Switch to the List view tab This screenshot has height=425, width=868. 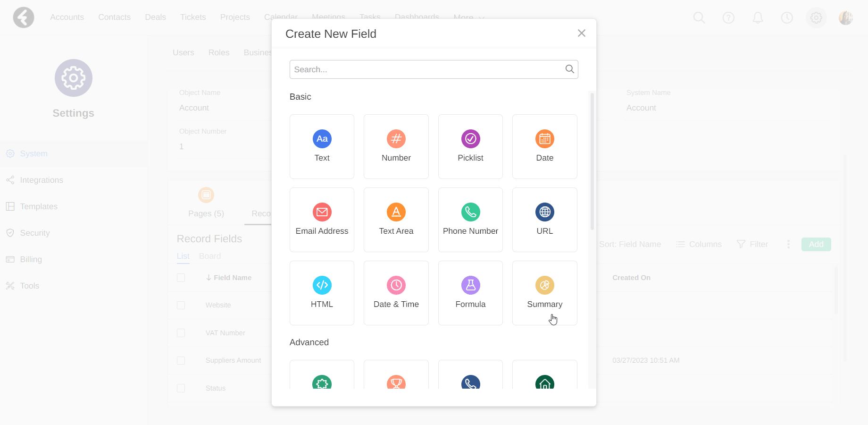183,256
